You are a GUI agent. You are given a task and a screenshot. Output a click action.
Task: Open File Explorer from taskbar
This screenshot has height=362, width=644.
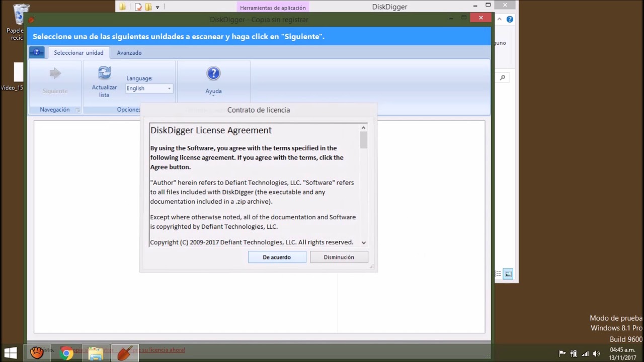[x=96, y=353]
